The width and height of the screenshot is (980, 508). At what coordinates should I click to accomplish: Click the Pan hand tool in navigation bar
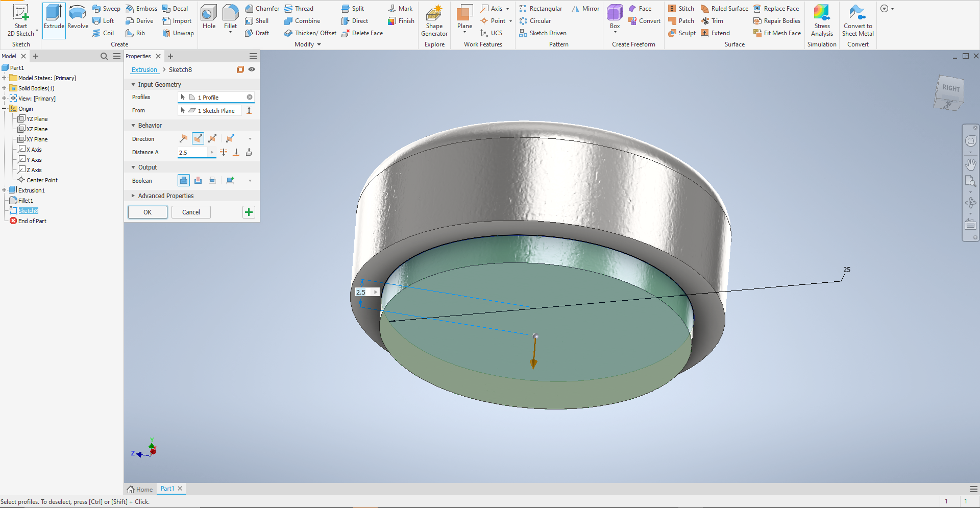(x=970, y=164)
